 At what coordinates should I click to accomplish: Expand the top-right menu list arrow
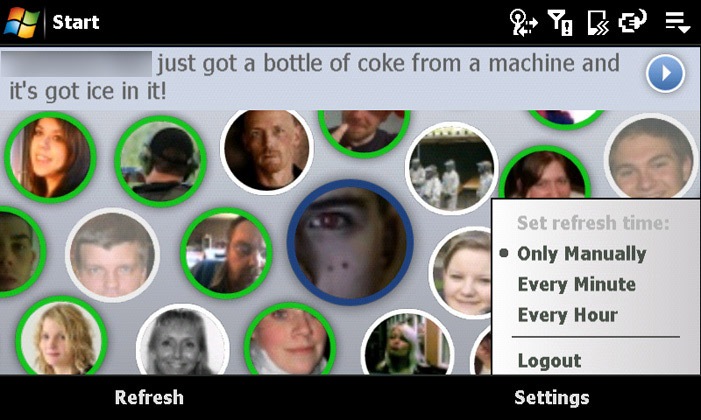[677, 22]
